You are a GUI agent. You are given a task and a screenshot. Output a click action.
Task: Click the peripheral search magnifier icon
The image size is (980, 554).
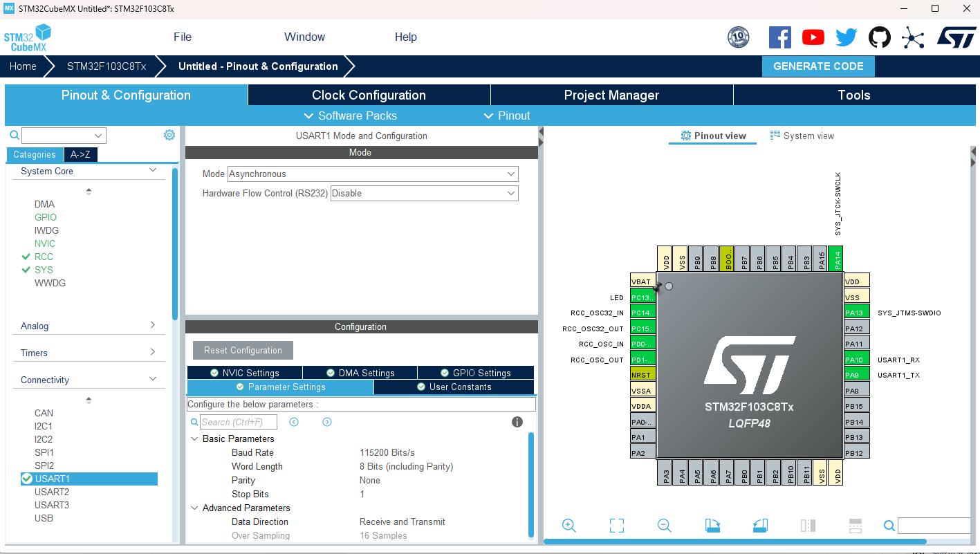pyautogui.click(x=14, y=136)
